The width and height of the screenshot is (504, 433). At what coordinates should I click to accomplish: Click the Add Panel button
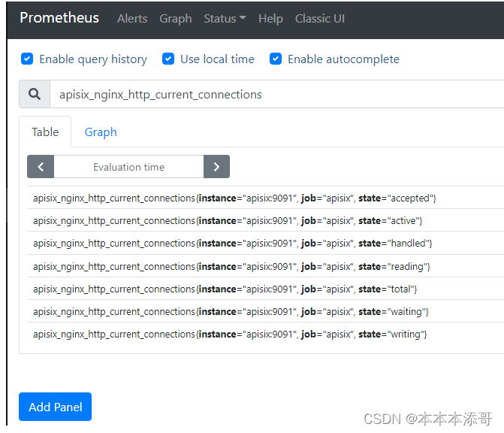[x=55, y=407]
